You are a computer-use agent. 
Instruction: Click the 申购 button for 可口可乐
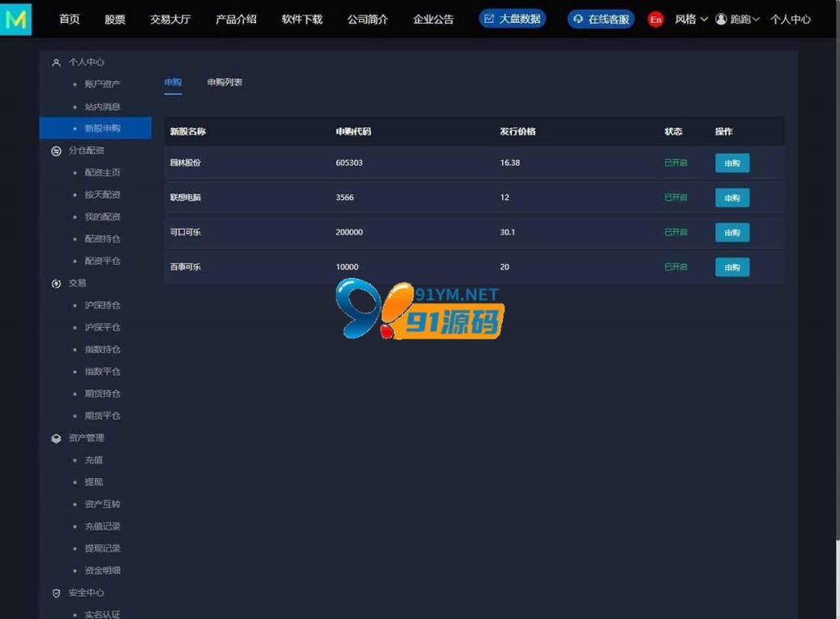tap(733, 233)
